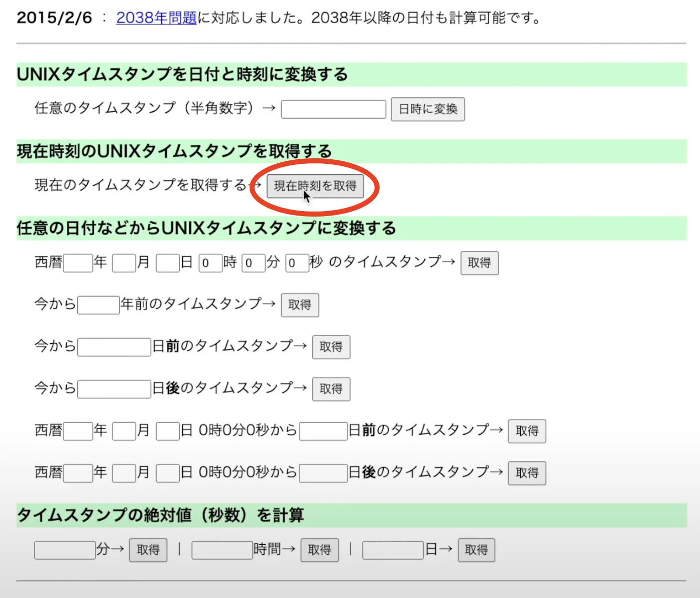Focus the 秒 second field showing 0

[297, 263]
